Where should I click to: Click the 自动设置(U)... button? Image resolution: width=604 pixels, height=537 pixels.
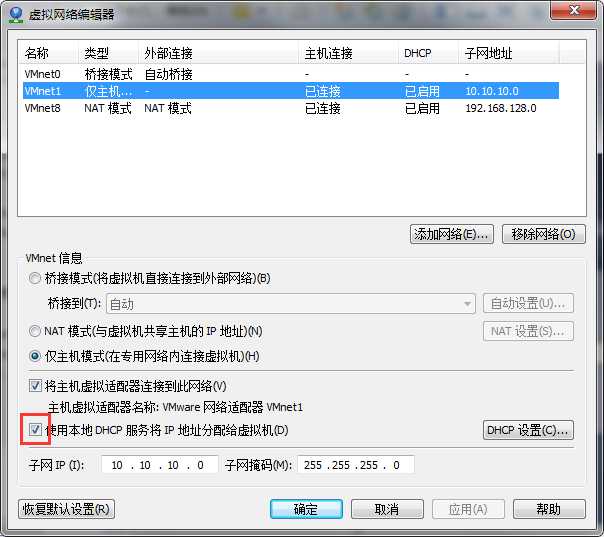[528, 303]
